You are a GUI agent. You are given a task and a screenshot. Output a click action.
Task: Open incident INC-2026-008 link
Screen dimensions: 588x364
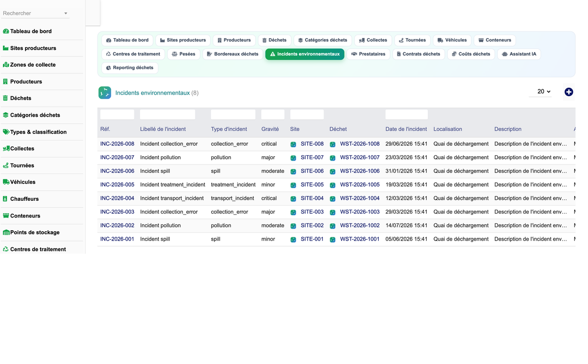tap(117, 144)
